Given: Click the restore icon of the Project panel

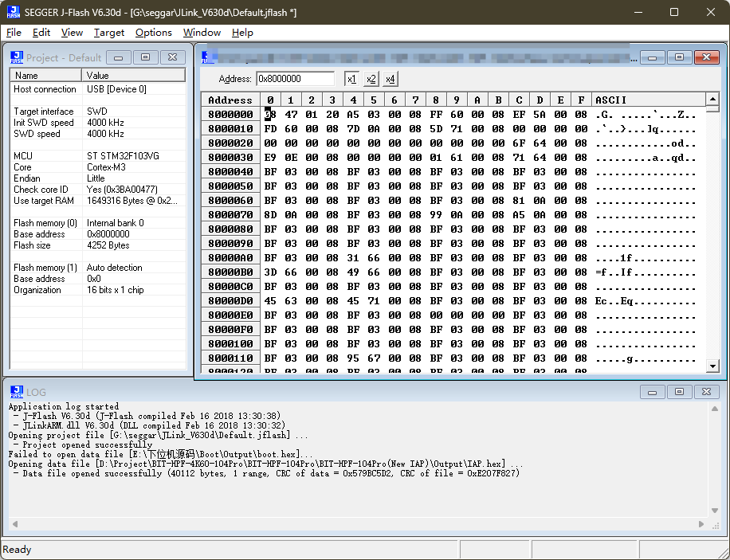Looking at the screenshot, I should pyautogui.click(x=145, y=57).
